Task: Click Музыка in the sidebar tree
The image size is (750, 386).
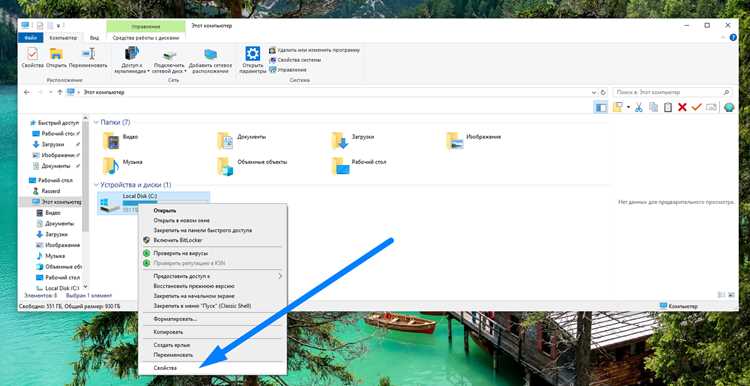Action: pos(51,256)
